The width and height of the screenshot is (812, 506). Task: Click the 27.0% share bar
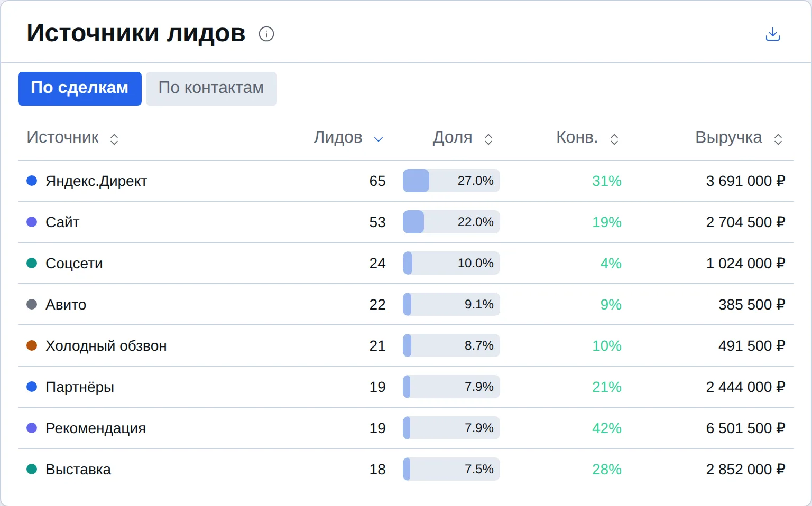[451, 181]
